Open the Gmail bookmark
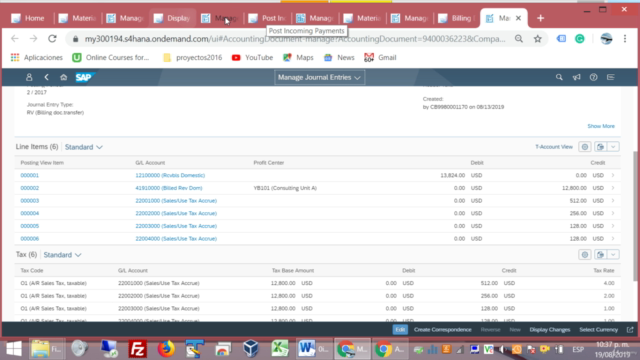The width and height of the screenshot is (640, 360). [380, 58]
